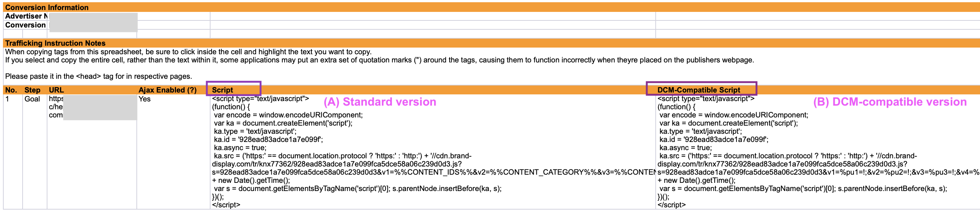Image resolution: width=980 pixels, height=220 pixels.
Task: Click the (A) Standard version annotation
Action: pyautogui.click(x=380, y=102)
